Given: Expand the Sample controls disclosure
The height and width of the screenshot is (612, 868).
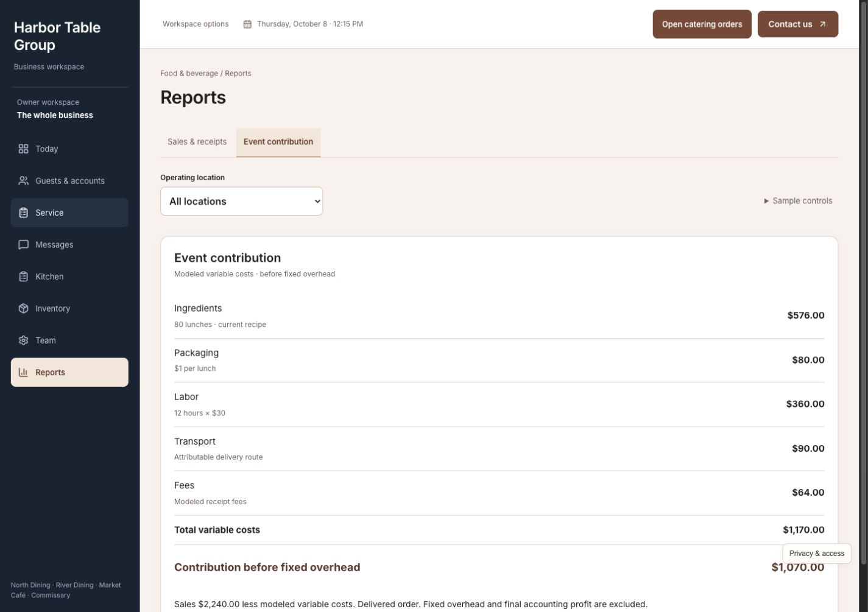Looking at the screenshot, I should click(798, 201).
